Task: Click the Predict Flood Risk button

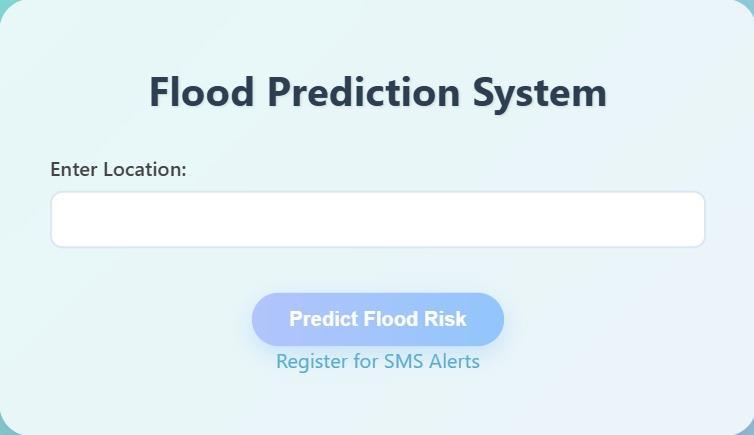Action: pos(377,319)
